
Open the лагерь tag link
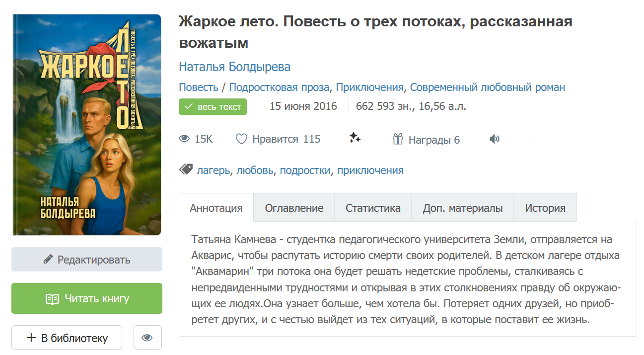click(x=214, y=171)
